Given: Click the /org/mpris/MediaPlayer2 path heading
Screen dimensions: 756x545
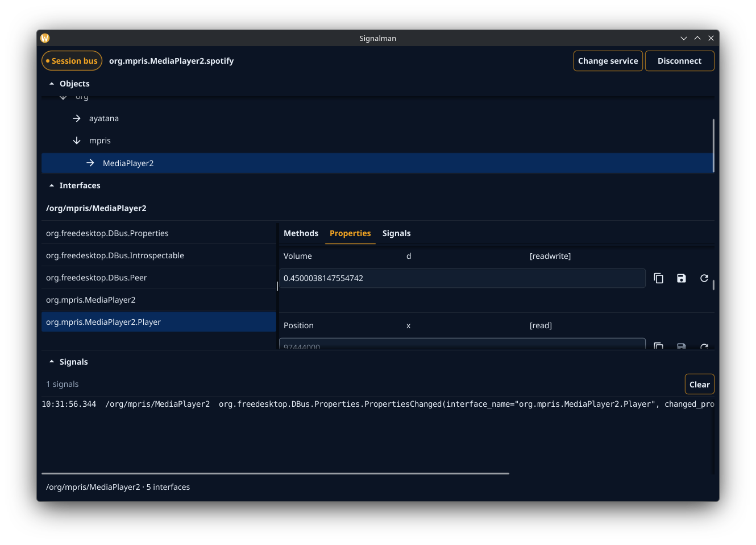Looking at the screenshot, I should (x=96, y=208).
